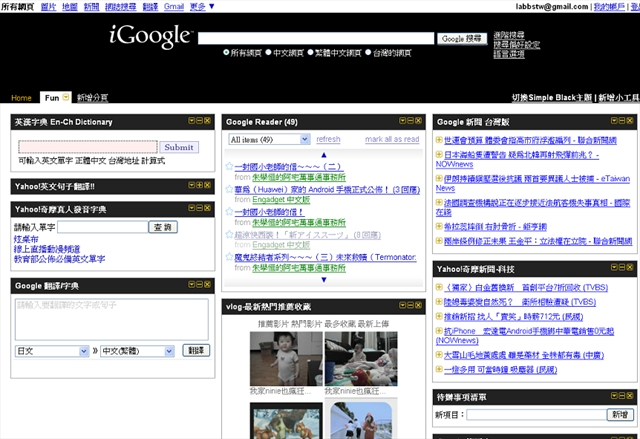Expand the first Yahoo!奇摩新聞 item with TVBS

point(439,287)
